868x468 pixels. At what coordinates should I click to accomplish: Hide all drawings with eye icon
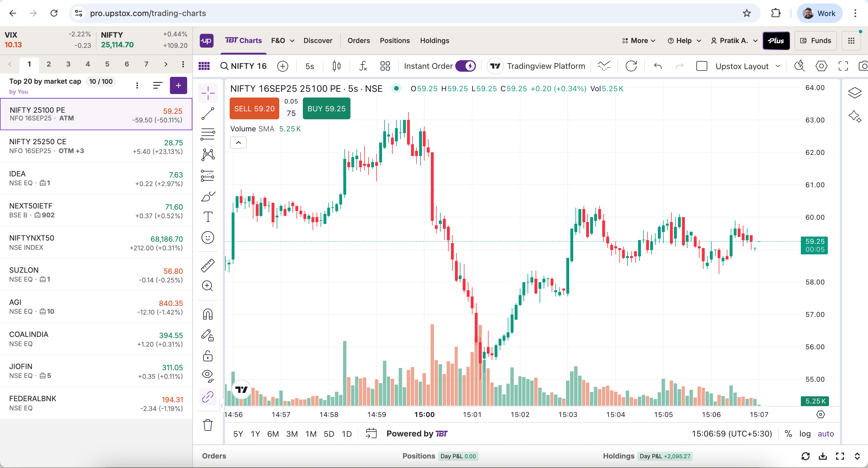(x=208, y=376)
